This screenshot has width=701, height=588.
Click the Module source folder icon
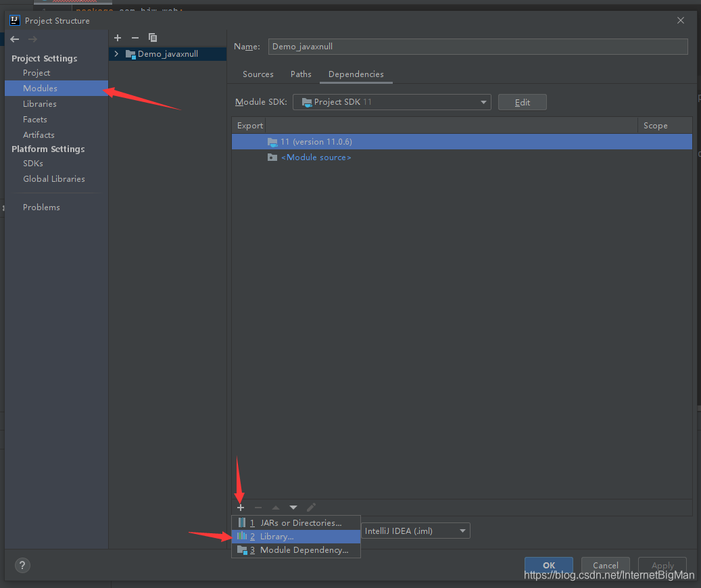click(x=272, y=157)
